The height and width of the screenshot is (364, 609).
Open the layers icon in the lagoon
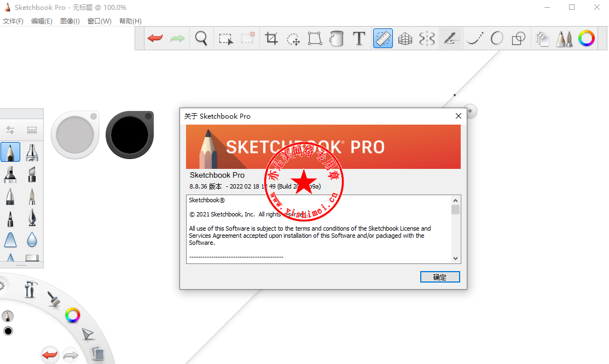pyautogui.click(x=98, y=354)
